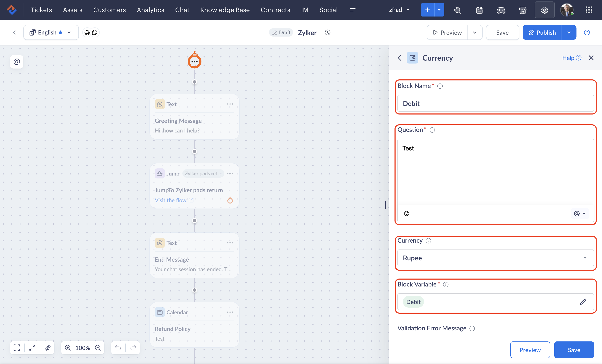
Task: Go to Knowledge Base tab
Action: click(225, 10)
